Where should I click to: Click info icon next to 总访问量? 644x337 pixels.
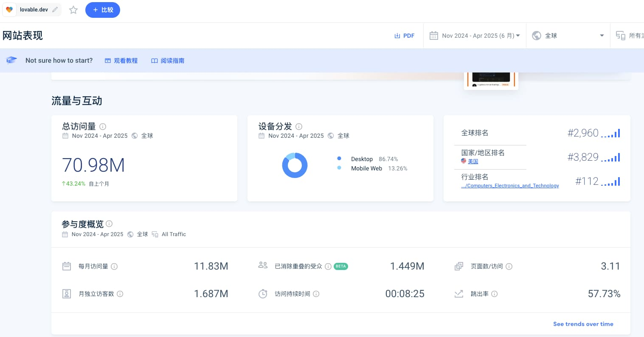103,126
